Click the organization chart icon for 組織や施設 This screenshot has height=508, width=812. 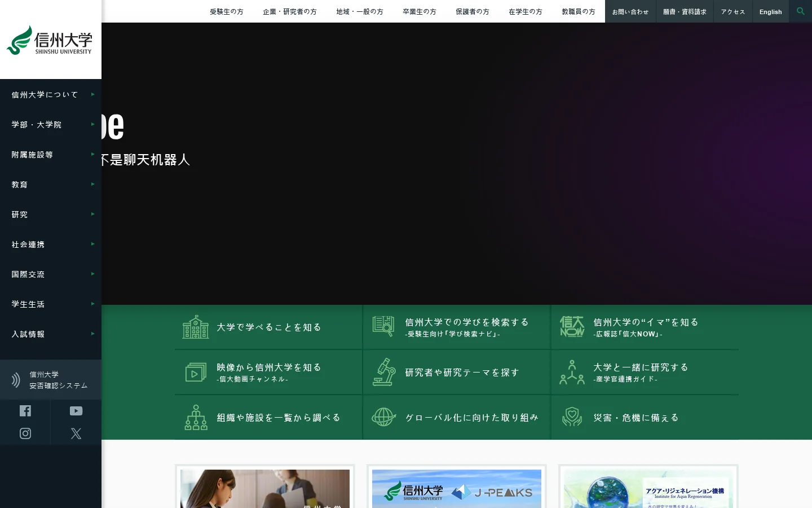(196, 417)
